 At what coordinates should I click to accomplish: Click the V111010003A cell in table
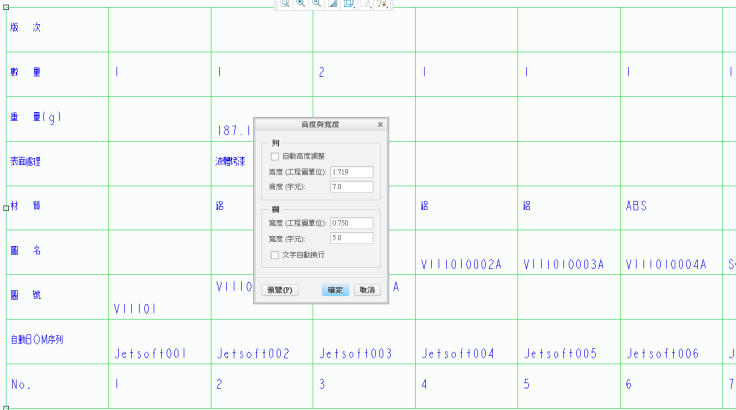pyautogui.click(x=564, y=265)
